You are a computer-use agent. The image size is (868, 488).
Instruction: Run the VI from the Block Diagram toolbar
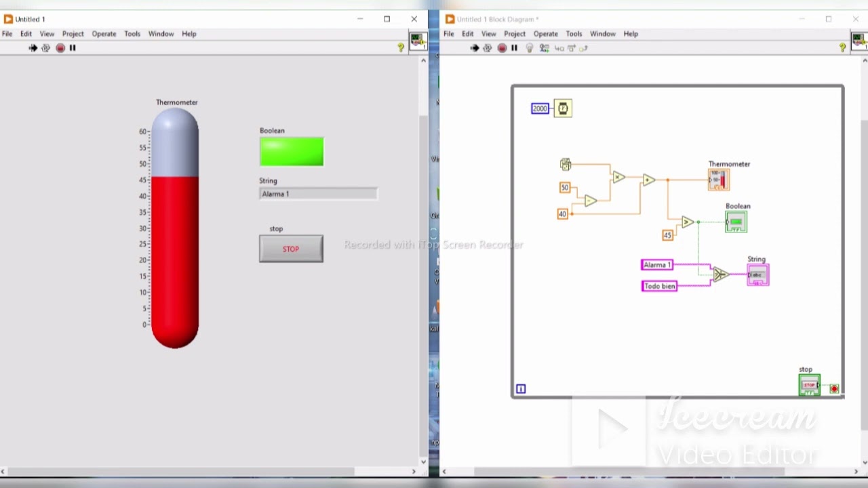point(475,48)
